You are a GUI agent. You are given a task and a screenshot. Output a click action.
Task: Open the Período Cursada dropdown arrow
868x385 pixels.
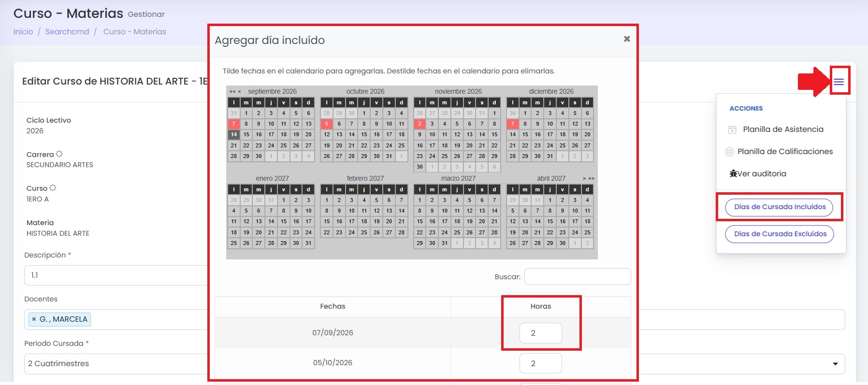coord(835,364)
